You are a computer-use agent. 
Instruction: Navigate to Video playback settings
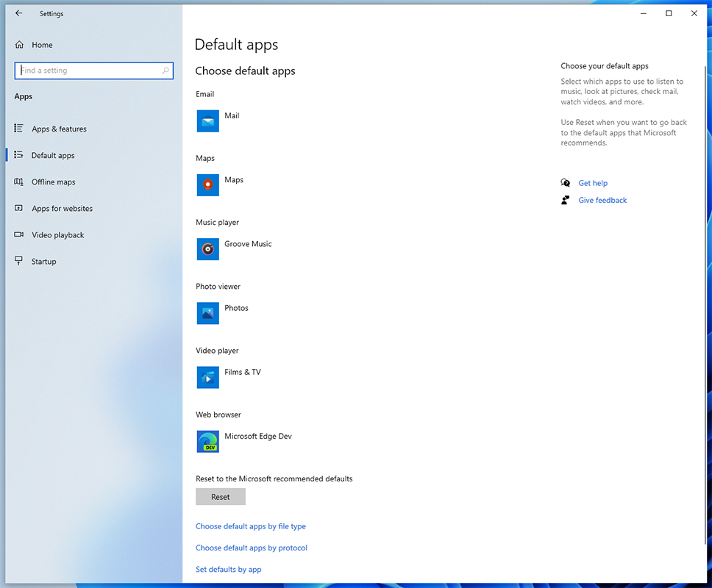57,235
